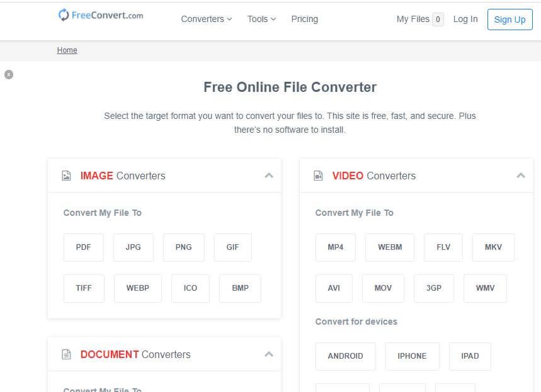Screen dimensions: 541x392
Task: Expand the Tools dropdown menu
Action: point(261,19)
